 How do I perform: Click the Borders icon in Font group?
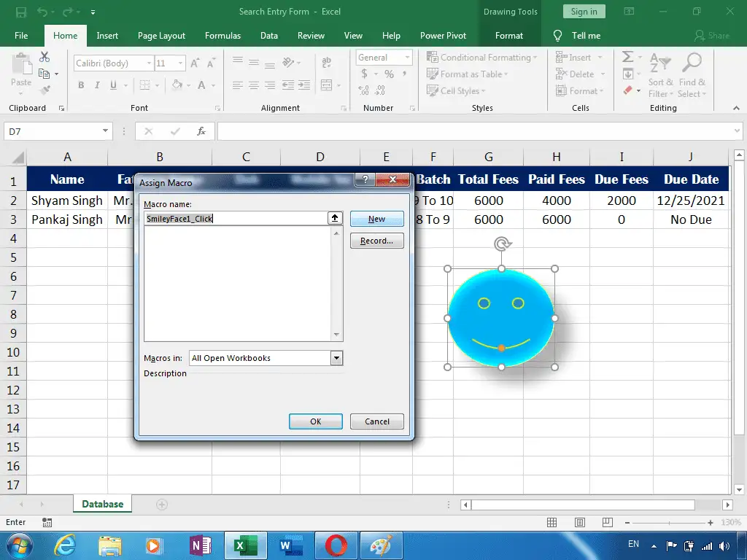(145, 85)
